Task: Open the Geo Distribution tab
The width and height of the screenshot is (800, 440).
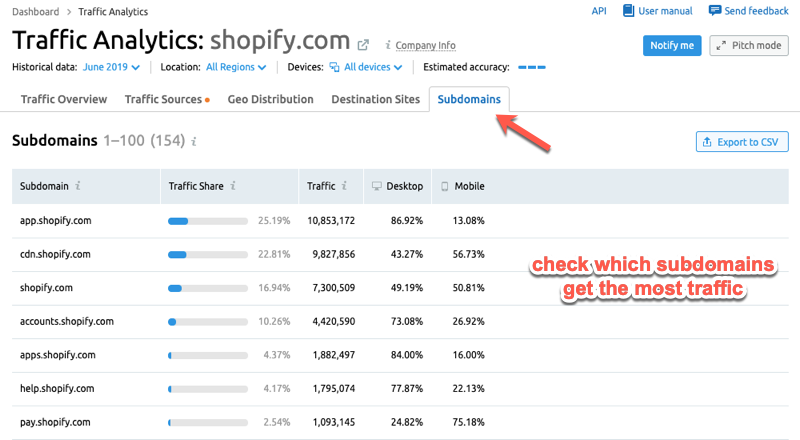Action: click(270, 100)
